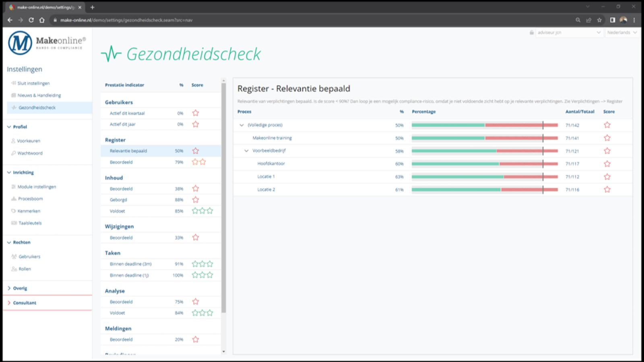The image size is (644, 362).
Task: Click the Wachtwoord key icon
Action: [13, 153]
